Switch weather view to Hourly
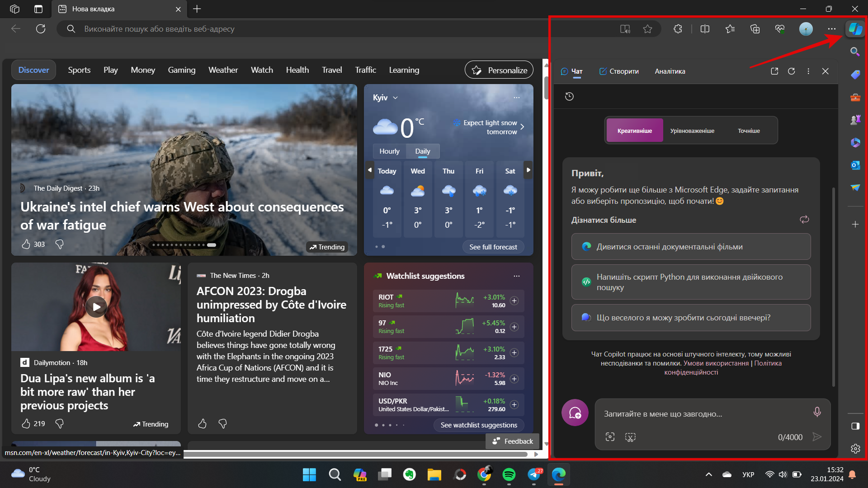This screenshot has width=868, height=488. tap(389, 151)
